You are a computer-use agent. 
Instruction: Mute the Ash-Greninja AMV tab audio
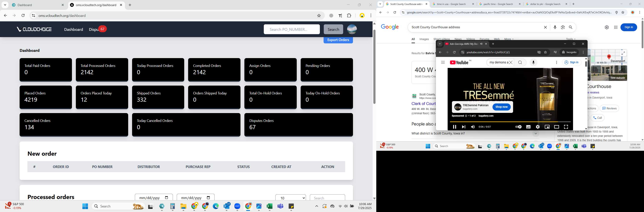pos(481,44)
